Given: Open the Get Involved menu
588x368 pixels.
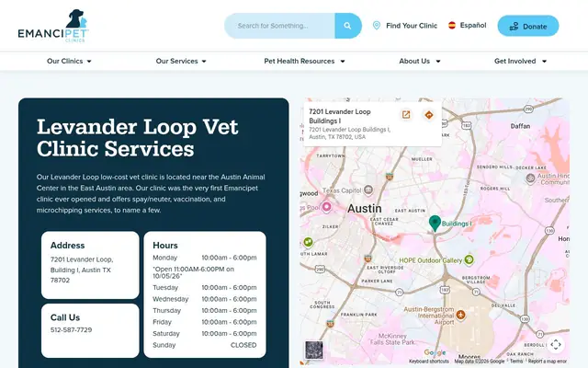Looking at the screenshot, I should tap(514, 61).
